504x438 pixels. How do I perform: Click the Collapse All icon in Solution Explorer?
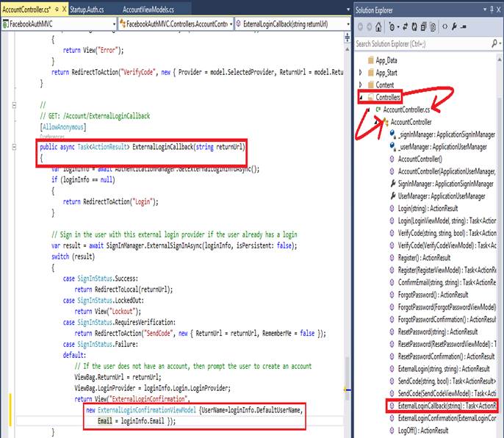(424, 27)
